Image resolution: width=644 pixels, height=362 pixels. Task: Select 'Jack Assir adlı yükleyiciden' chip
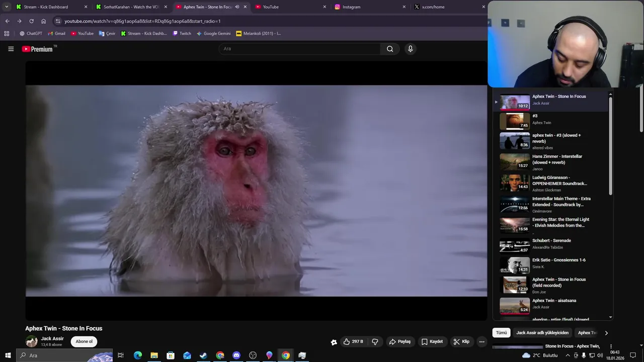click(542, 332)
